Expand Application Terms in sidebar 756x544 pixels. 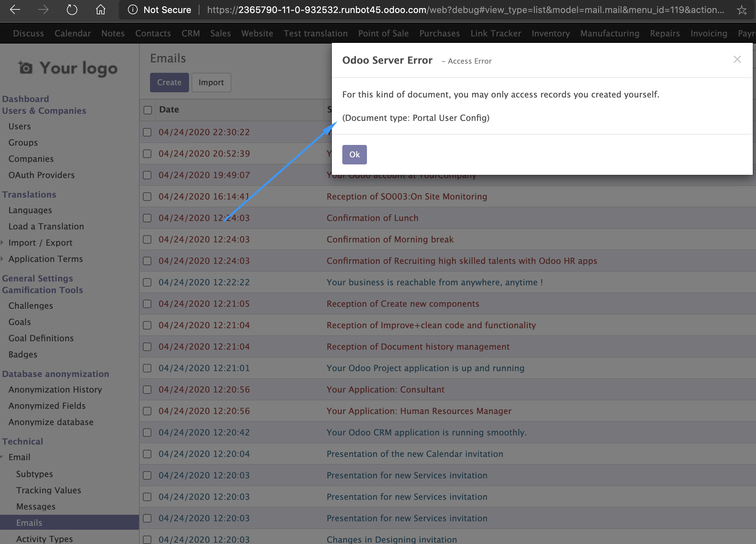[x=45, y=259]
